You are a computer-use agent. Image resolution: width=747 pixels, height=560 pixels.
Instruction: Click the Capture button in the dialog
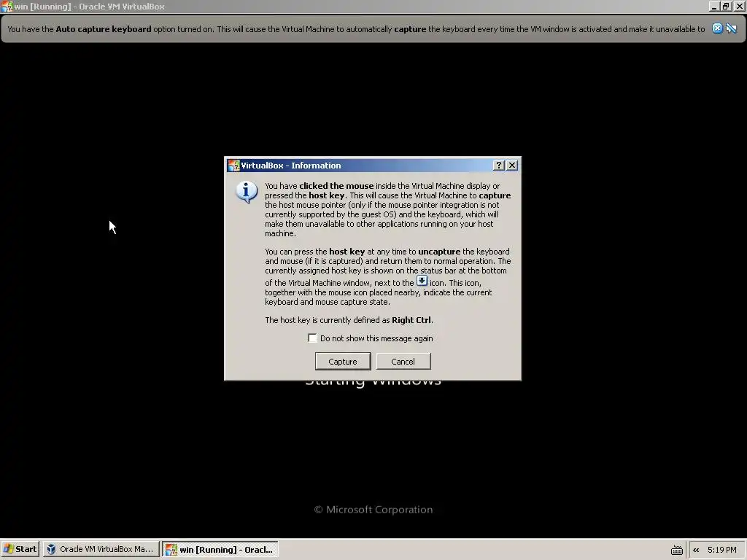click(343, 362)
